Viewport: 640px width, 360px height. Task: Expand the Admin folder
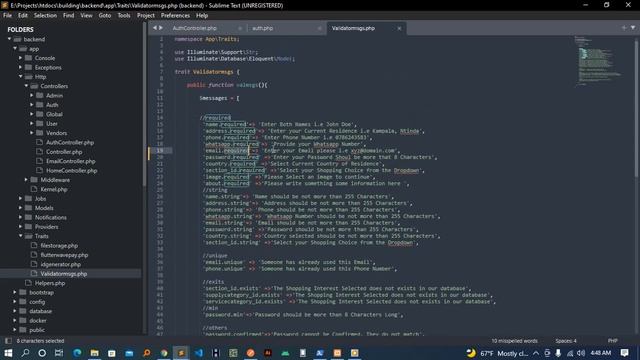click(32, 96)
